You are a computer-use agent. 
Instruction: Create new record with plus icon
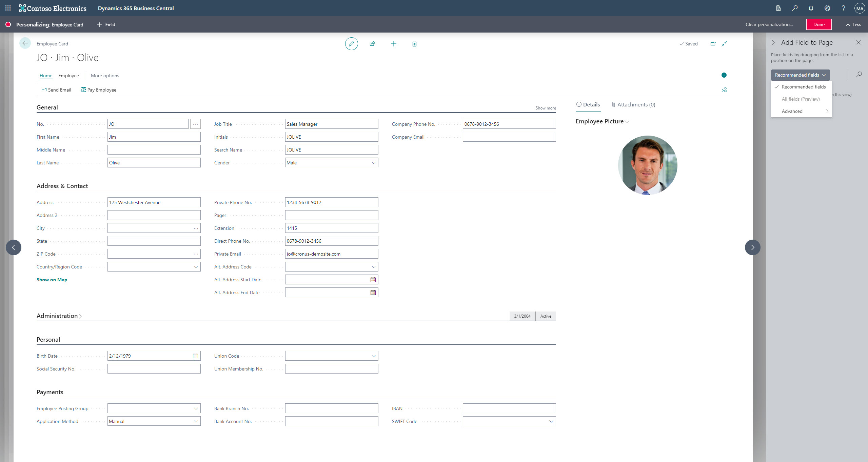pyautogui.click(x=393, y=44)
